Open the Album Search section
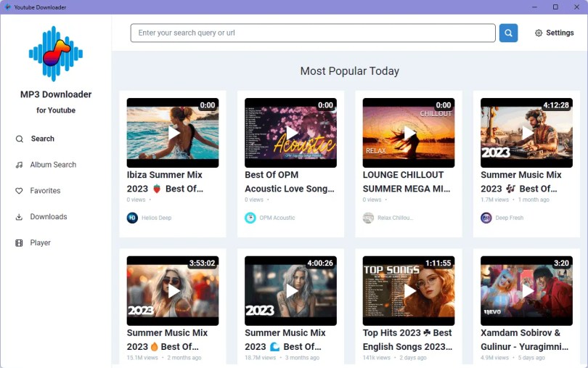This screenshot has width=588, height=368. tap(53, 165)
